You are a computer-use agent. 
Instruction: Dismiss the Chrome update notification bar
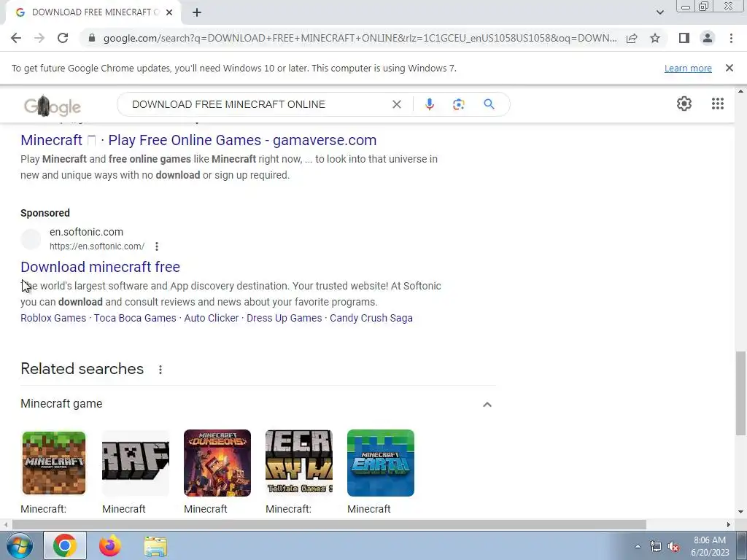pos(729,68)
